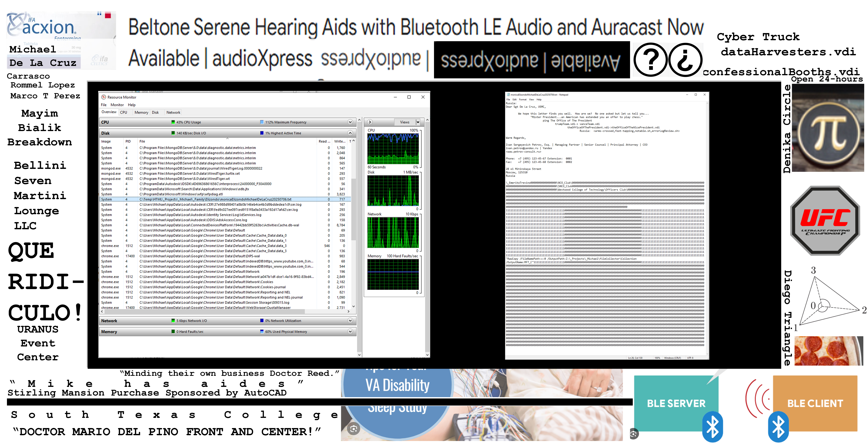Collapse graphs pane with arrow button
This screenshot has width=868, height=448.
tap(370, 122)
